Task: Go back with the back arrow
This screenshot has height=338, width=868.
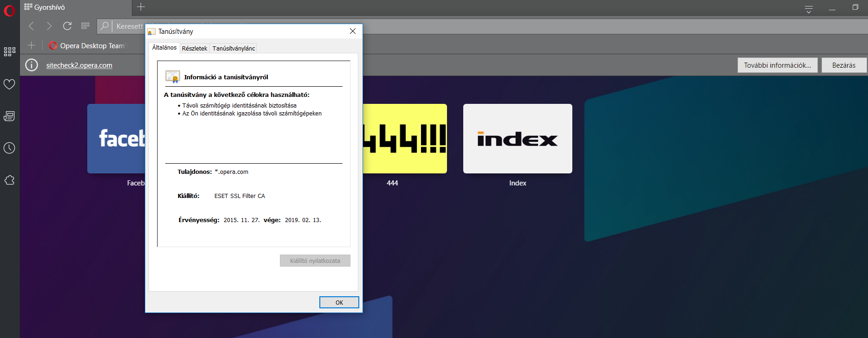Action: pos(32,26)
